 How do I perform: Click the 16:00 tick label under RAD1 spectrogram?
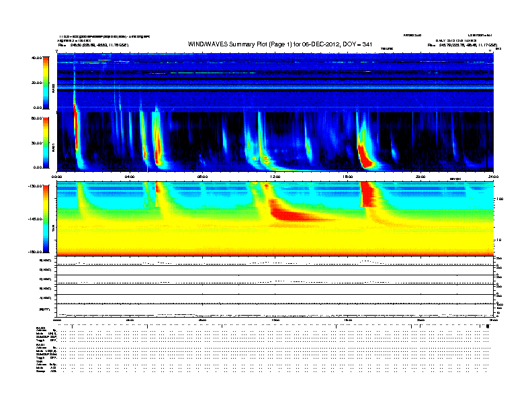pos(348,177)
